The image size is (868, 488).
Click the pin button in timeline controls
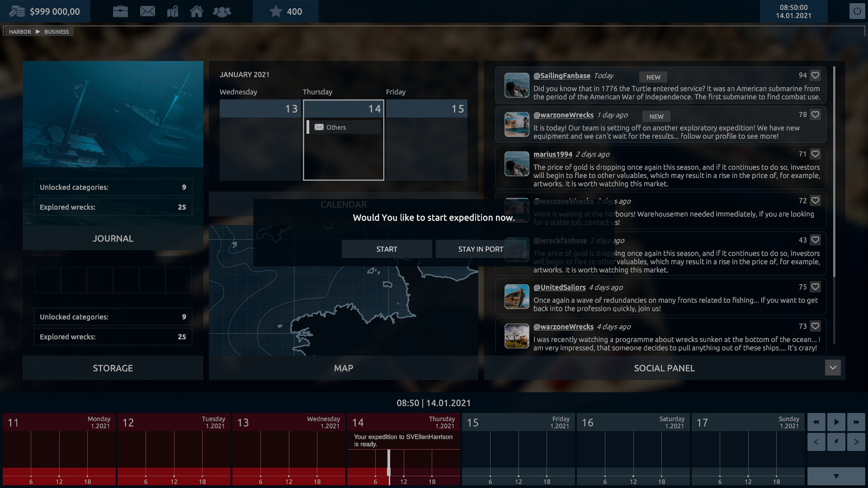coord(836,442)
